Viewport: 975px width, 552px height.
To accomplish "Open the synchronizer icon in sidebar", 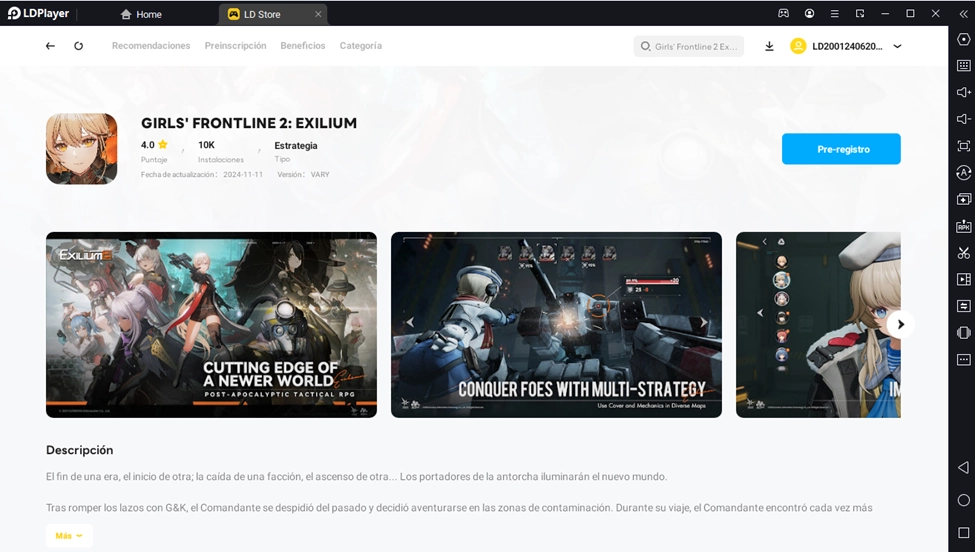I will [964, 306].
